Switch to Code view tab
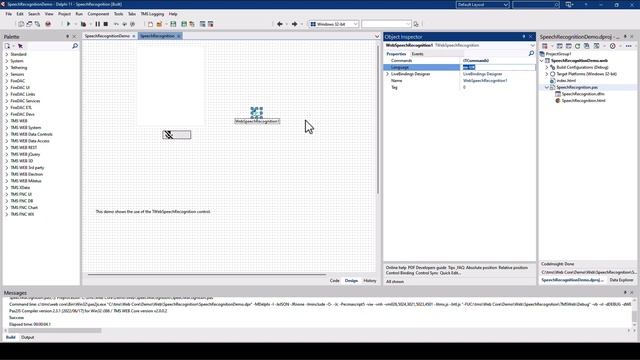640x360 pixels. click(335, 280)
